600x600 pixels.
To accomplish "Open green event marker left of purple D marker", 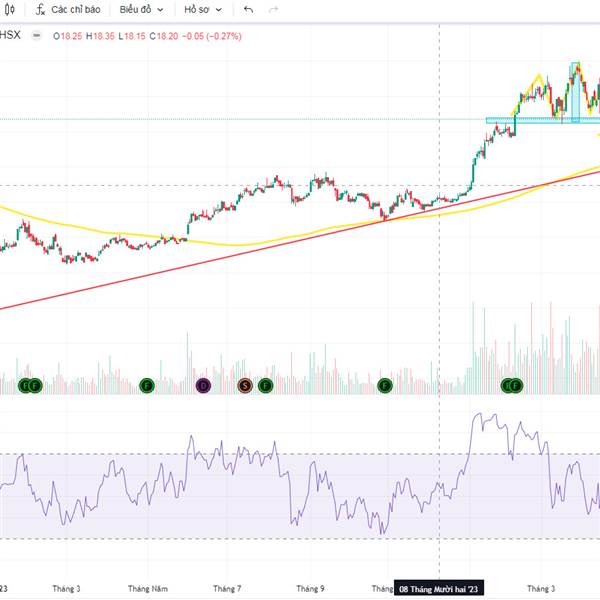I will [147, 385].
